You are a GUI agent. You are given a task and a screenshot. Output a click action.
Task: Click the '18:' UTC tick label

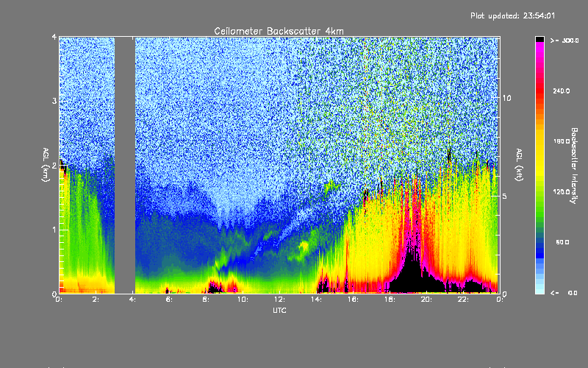pos(390,300)
